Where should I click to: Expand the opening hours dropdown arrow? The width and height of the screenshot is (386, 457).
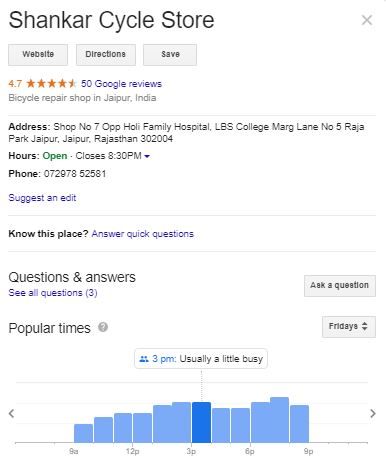(147, 156)
